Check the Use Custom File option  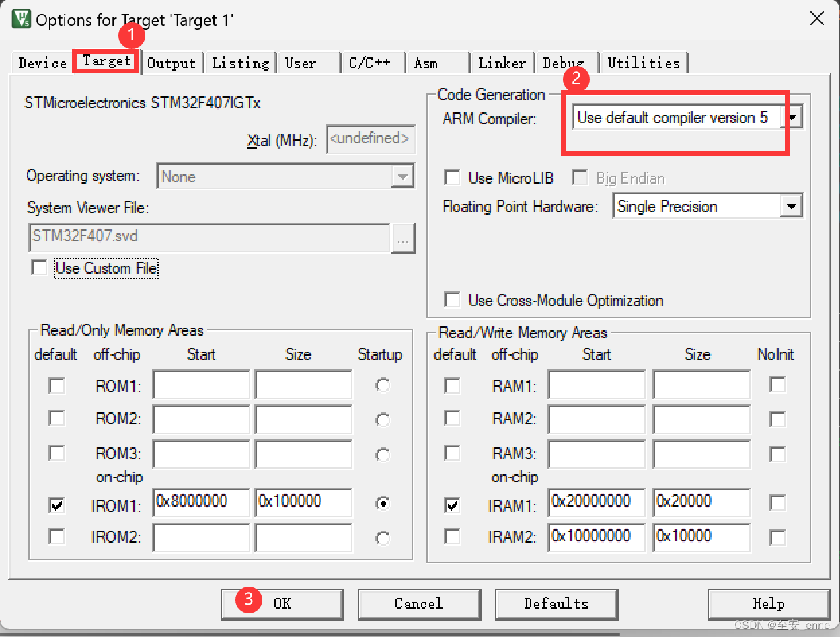tap(39, 267)
